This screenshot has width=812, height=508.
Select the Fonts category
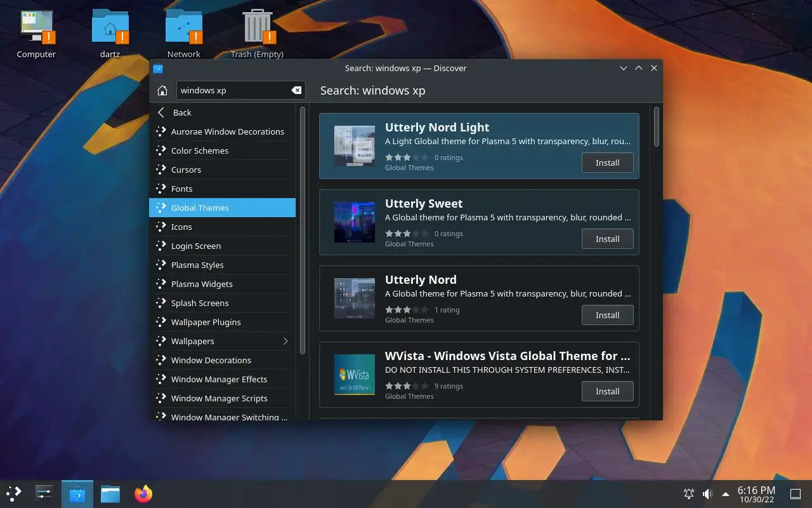click(x=222, y=189)
